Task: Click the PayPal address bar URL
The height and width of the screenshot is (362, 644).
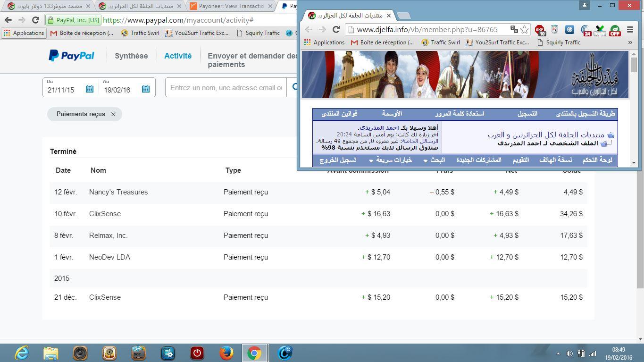Action: 178,20
